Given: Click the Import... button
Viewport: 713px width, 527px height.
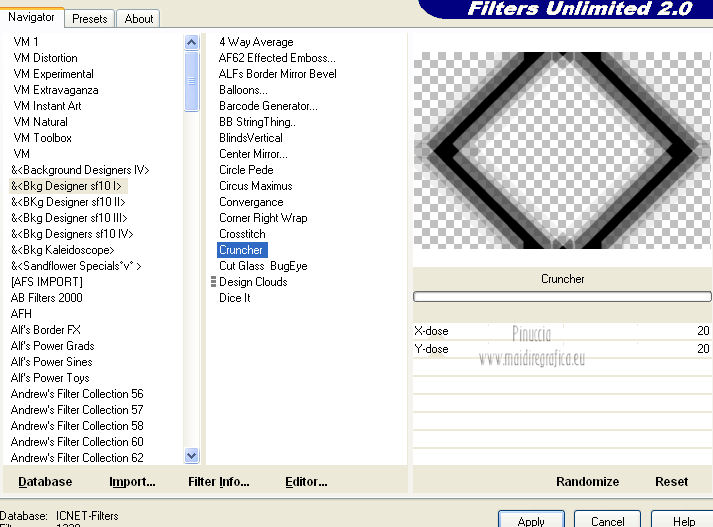Looking at the screenshot, I should (132, 482).
